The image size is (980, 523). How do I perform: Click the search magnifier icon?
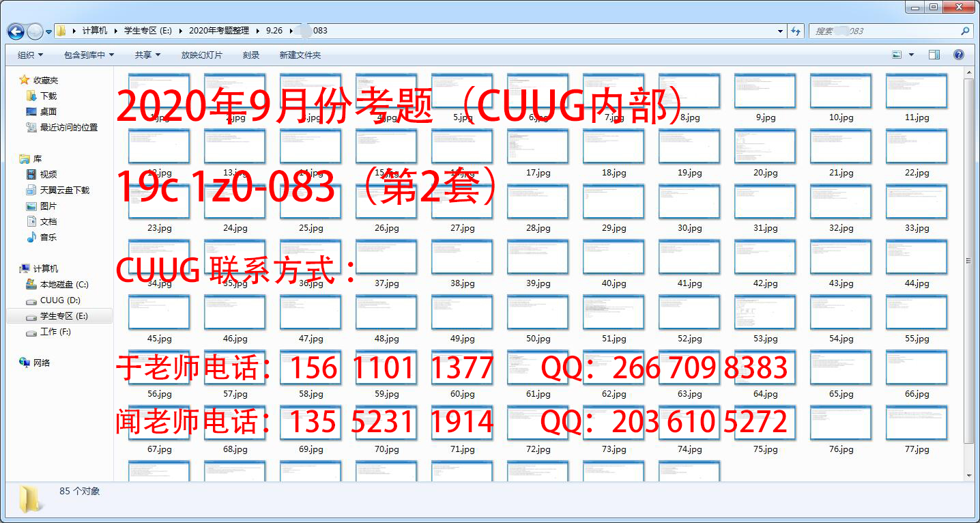point(965,31)
